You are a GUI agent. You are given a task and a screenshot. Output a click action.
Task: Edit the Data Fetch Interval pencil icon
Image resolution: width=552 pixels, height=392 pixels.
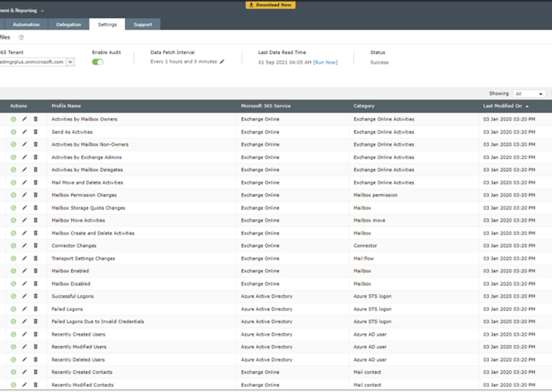pos(222,62)
